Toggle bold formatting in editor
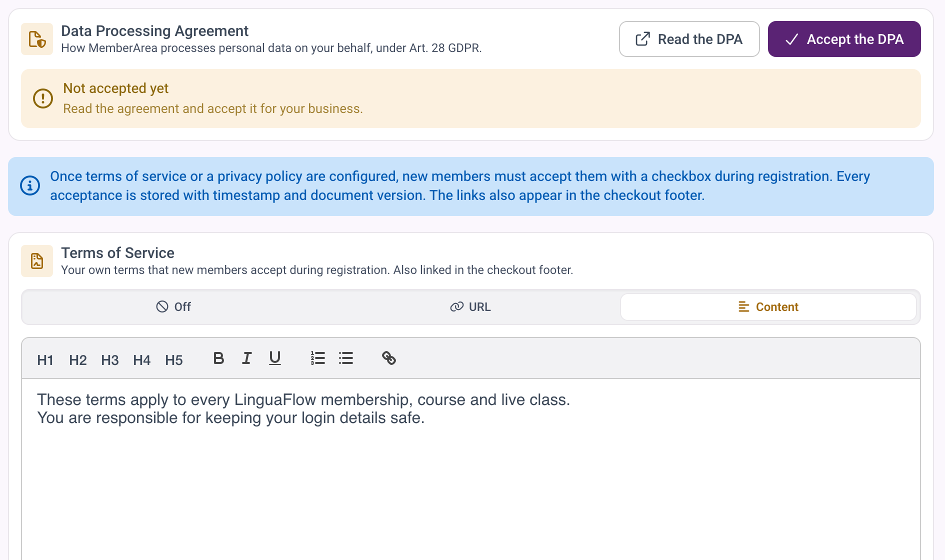Screen dimensions: 945x560 click(218, 358)
